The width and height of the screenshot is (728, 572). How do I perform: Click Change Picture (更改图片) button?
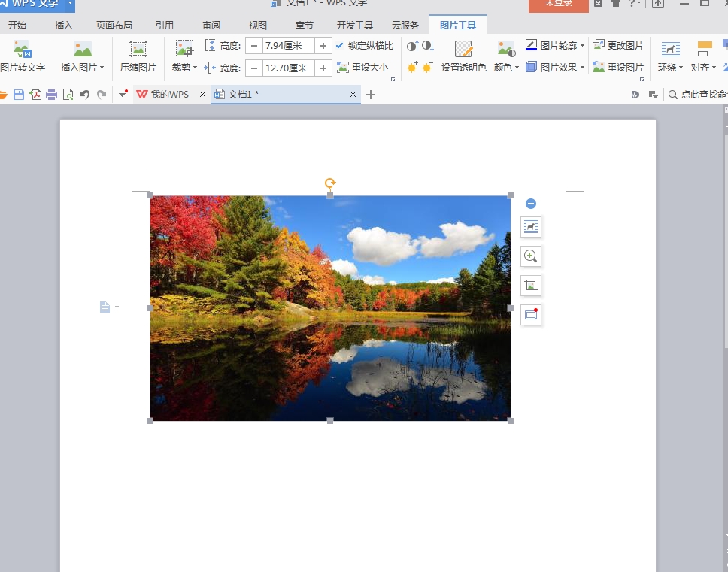(x=618, y=46)
